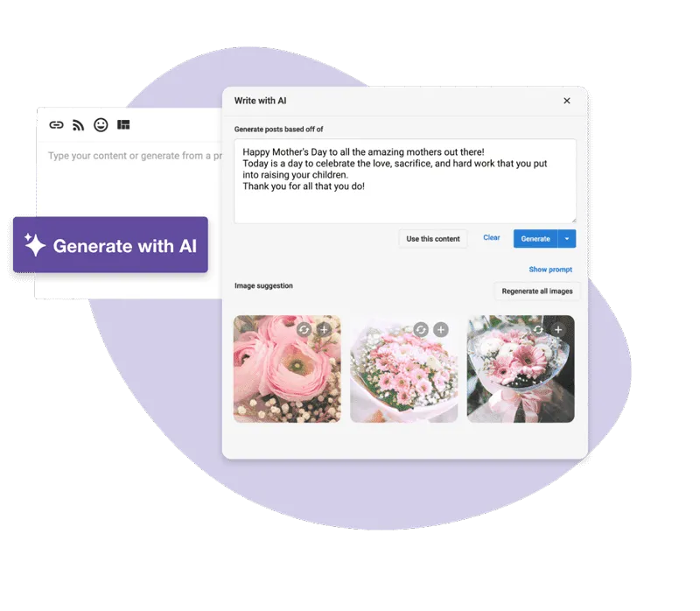The width and height of the screenshot is (700, 611).
Task: Click the insert link icon
Action: (x=56, y=125)
